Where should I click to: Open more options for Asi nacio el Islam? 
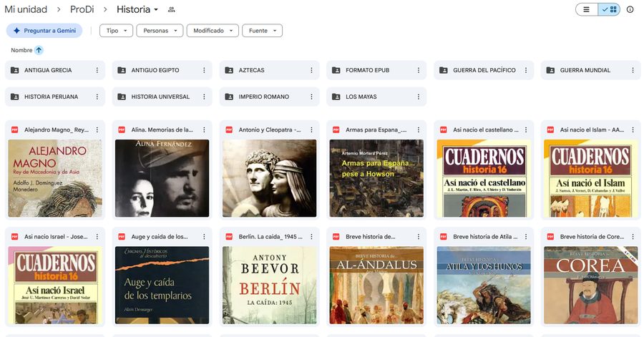[x=633, y=130]
